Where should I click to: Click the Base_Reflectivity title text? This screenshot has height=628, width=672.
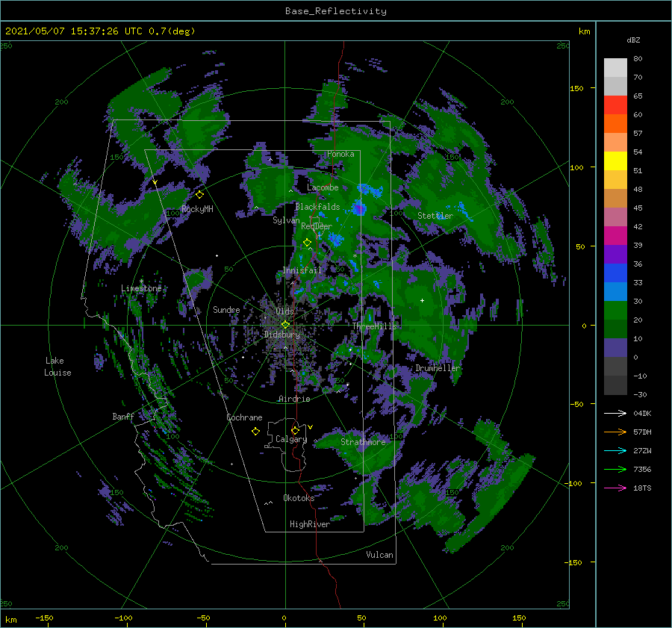[336, 11]
